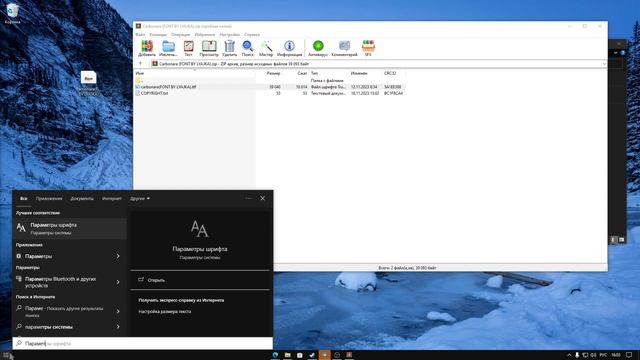The width and height of the screenshot is (640, 360).
Task: Open the Настройки menu in WinRAR
Action: (229, 35)
